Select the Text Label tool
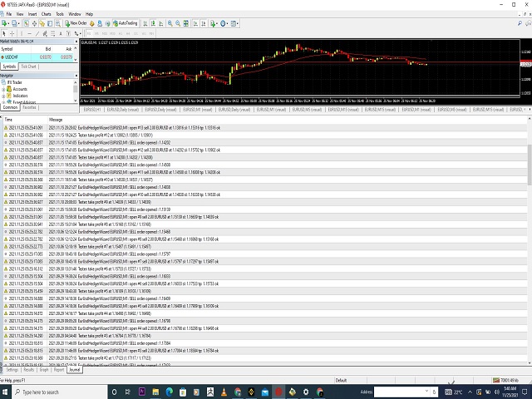This screenshot has height=399, width=532. pos(68,33)
